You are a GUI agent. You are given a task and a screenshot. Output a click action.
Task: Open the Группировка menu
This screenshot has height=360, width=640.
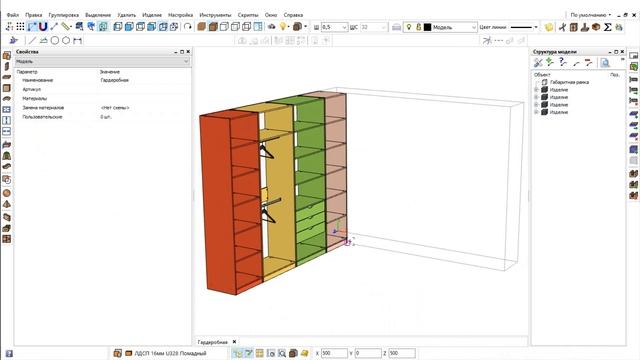tap(64, 15)
